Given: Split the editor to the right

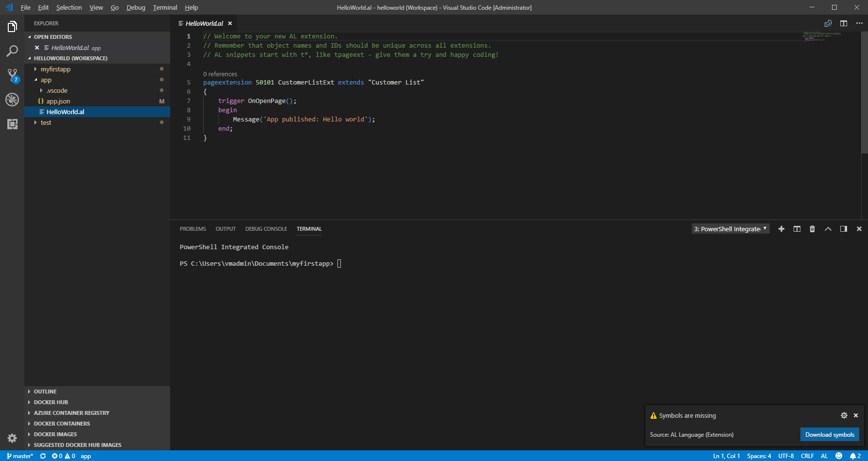Looking at the screenshot, I should tap(844, 23).
